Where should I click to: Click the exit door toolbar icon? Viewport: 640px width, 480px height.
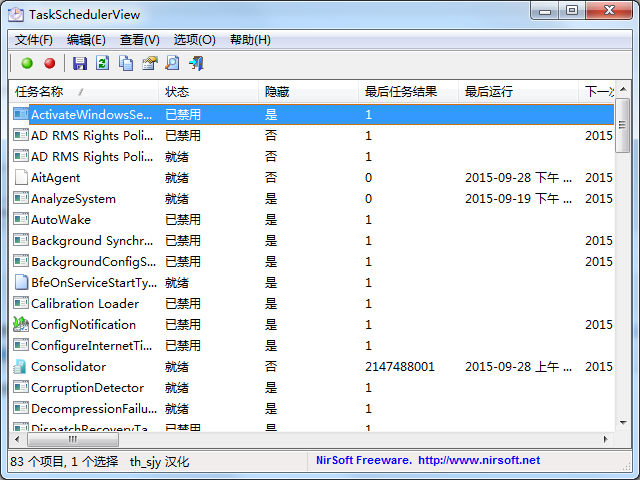click(x=196, y=63)
